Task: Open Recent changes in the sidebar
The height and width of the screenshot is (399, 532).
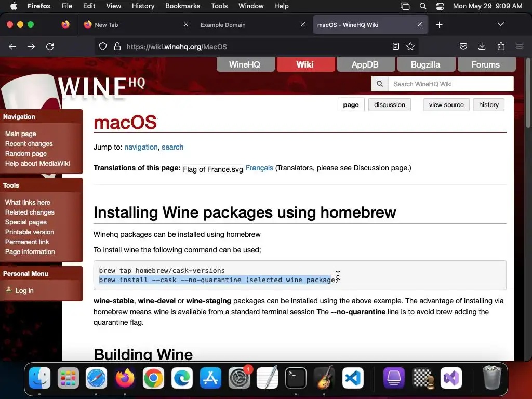Action: (x=29, y=143)
